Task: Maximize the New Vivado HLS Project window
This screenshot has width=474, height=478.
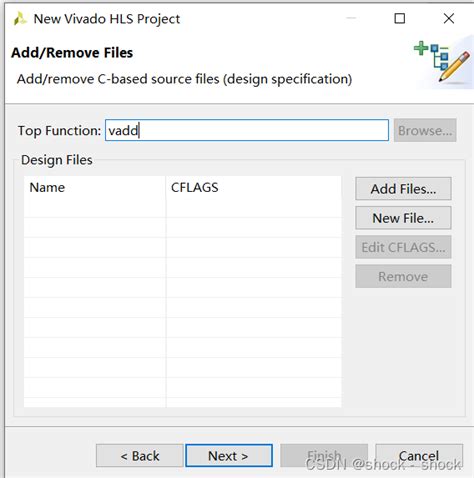Action: point(400,18)
